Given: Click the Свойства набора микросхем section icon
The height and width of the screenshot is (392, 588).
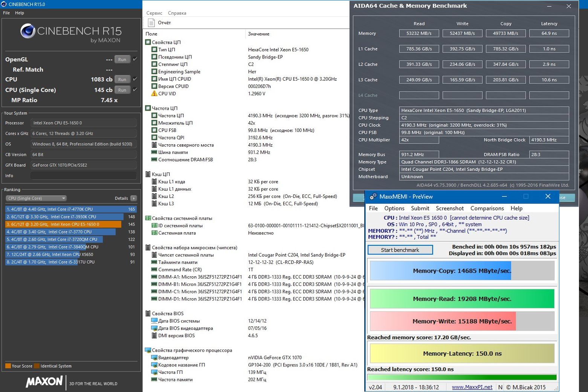Looking at the screenshot, I should pos(148,248).
